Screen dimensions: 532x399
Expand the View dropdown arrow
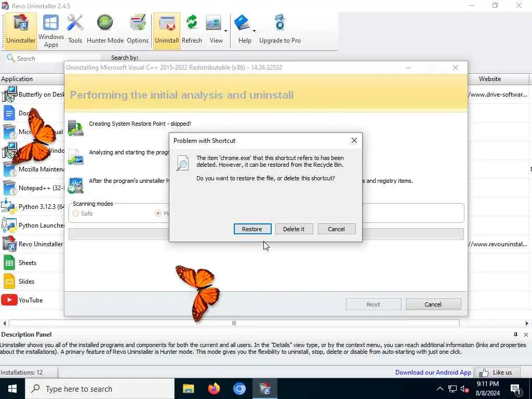tap(225, 31)
